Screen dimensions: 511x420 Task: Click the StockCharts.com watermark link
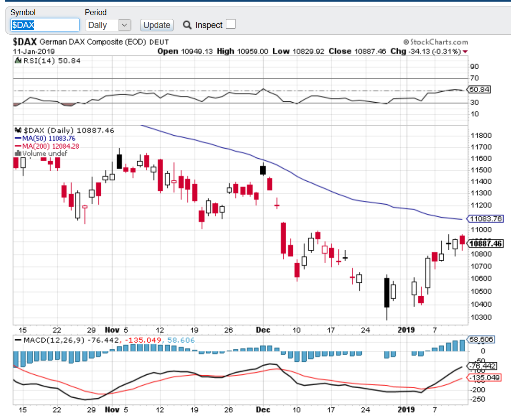435,42
